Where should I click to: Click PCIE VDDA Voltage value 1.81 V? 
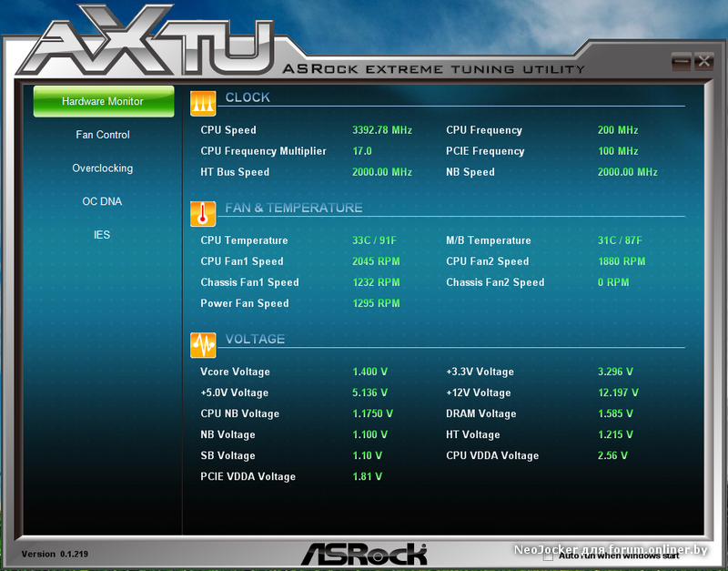[368, 476]
